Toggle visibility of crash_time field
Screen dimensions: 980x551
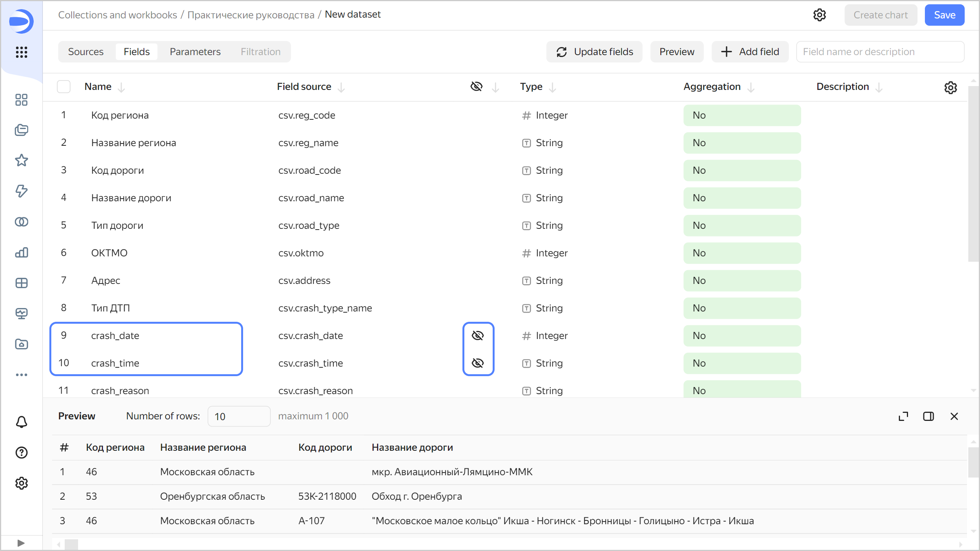[x=478, y=363]
